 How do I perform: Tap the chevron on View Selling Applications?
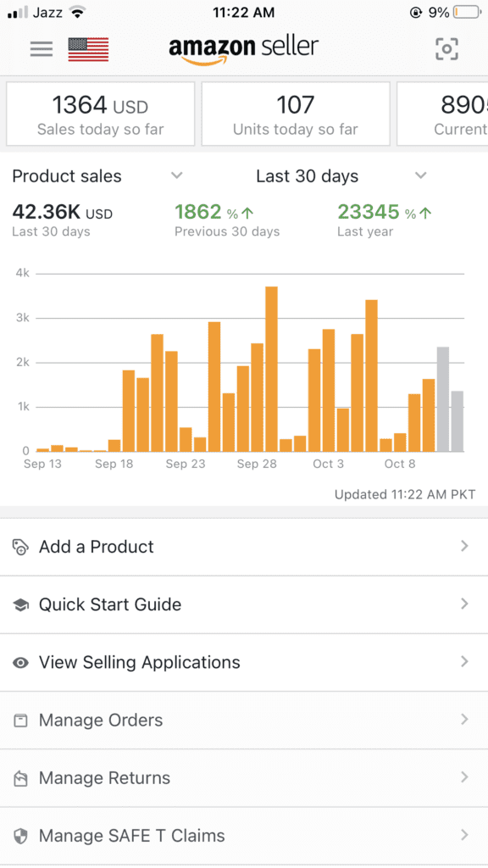464,662
